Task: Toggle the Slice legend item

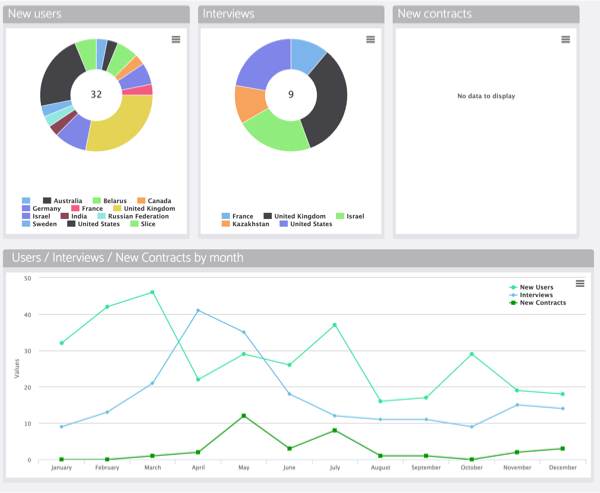Action: 143,224
